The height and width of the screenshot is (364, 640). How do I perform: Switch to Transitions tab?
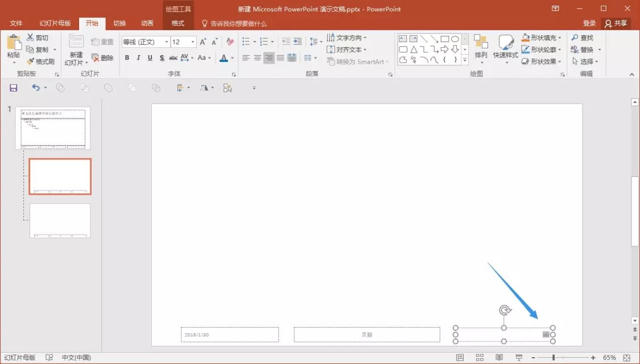[x=119, y=23]
